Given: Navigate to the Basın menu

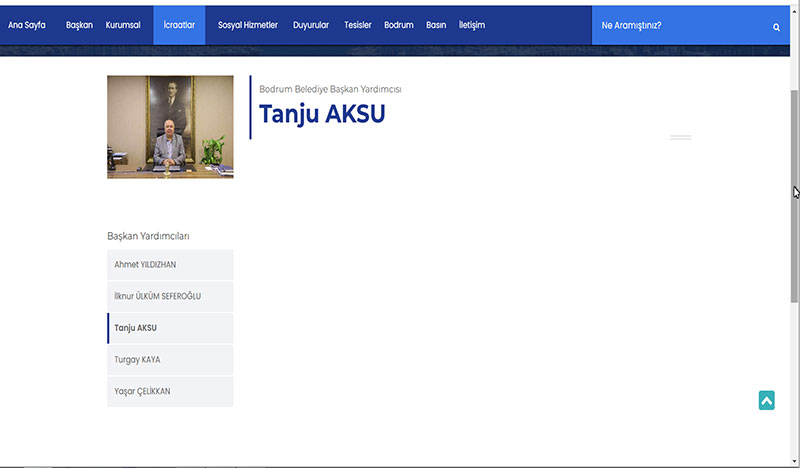Looking at the screenshot, I should (436, 25).
